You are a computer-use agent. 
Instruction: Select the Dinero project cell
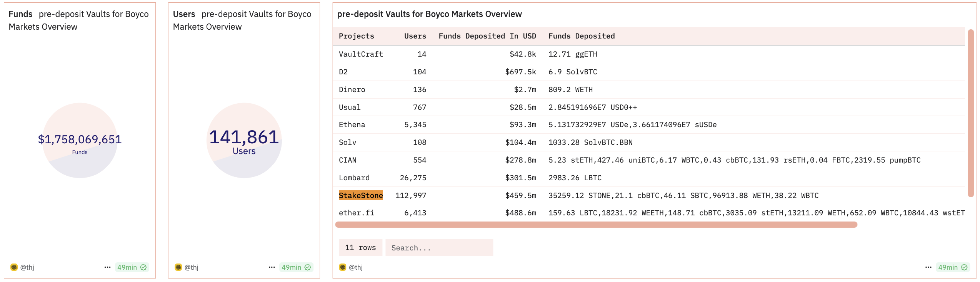click(352, 89)
